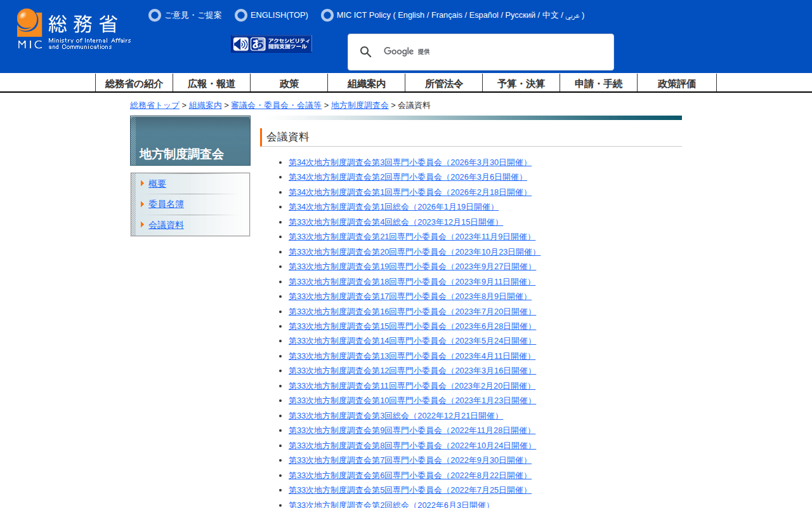Image resolution: width=812 pixels, height=508 pixels.
Task: Click the circle icon beside MIC ICT Policy
Action: 327,15
